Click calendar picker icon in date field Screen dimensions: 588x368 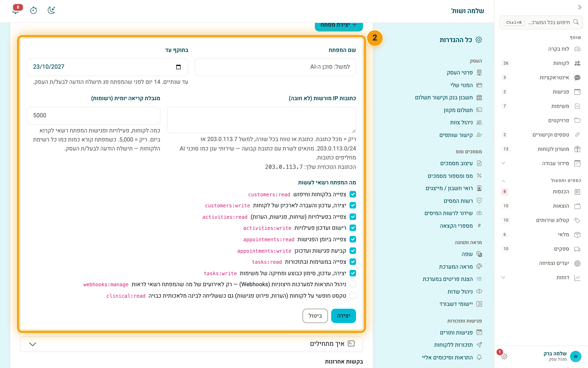[x=178, y=67]
